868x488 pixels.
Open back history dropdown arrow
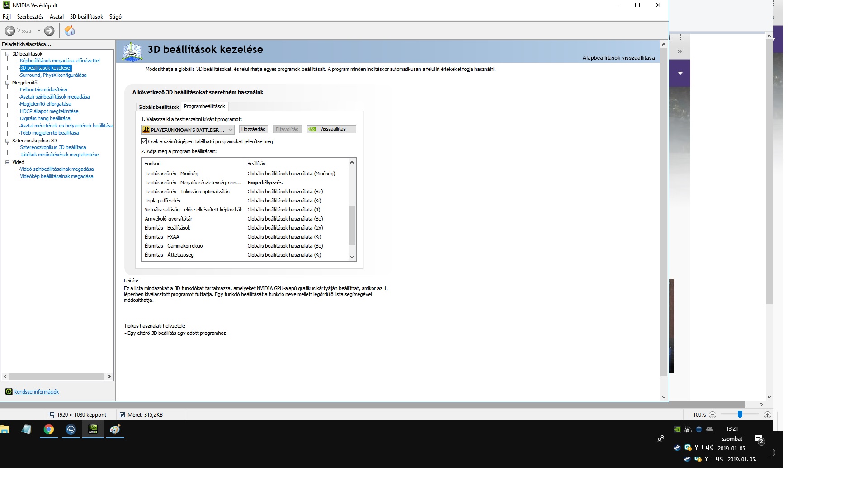(x=39, y=31)
